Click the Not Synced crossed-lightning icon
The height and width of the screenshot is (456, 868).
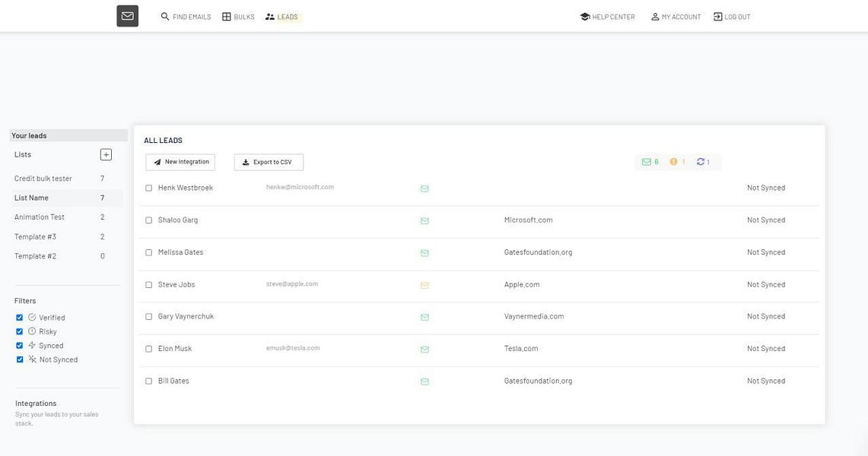(32, 359)
